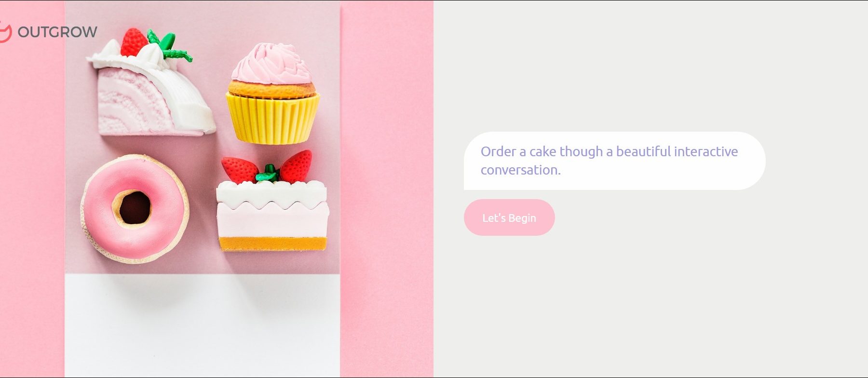Click the orange base layer of the cake
This screenshot has width=868, height=378.
coord(273,243)
